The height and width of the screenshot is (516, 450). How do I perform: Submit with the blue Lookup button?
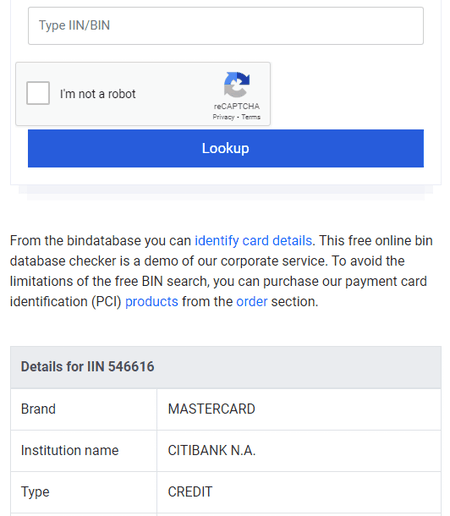coord(226,148)
